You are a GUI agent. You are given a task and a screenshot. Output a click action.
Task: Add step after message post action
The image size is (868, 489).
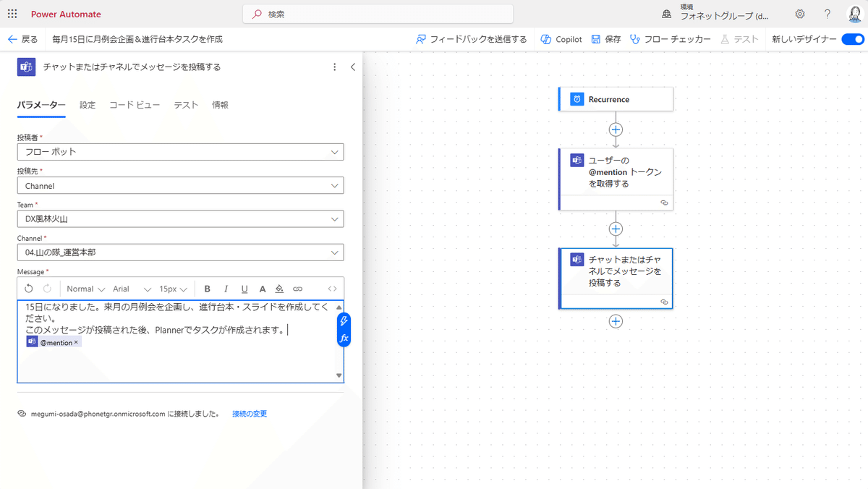point(616,321)
